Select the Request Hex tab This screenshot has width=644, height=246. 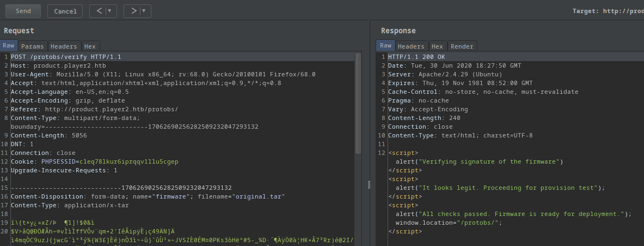pos(90,46)
